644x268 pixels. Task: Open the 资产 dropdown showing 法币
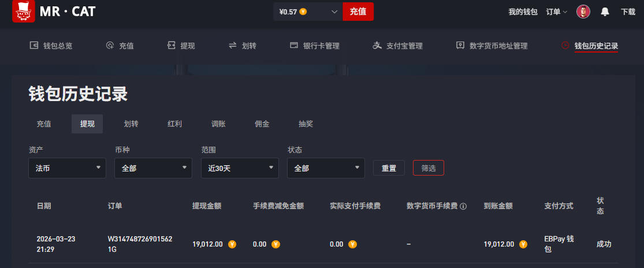(67, 168)
